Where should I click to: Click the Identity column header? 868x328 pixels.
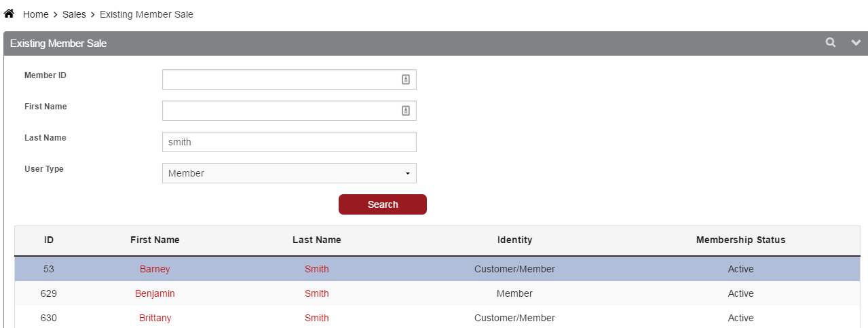(514, 240)
